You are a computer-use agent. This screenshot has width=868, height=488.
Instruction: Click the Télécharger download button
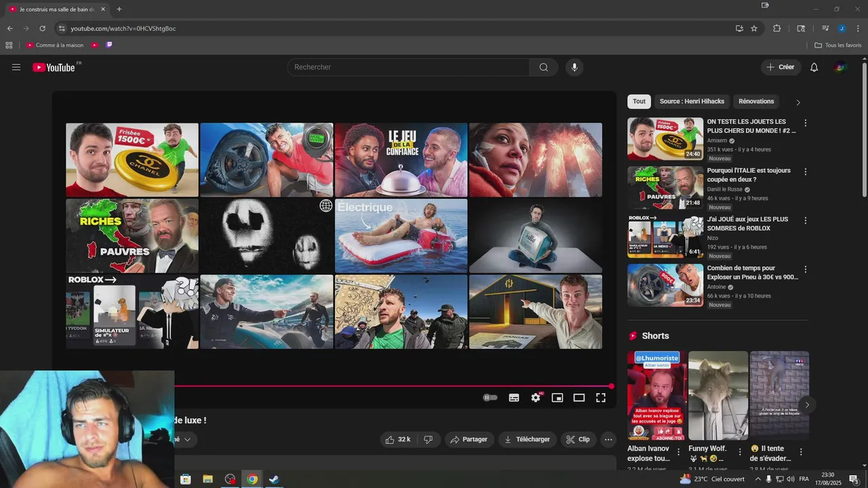(x=527, y=439)
